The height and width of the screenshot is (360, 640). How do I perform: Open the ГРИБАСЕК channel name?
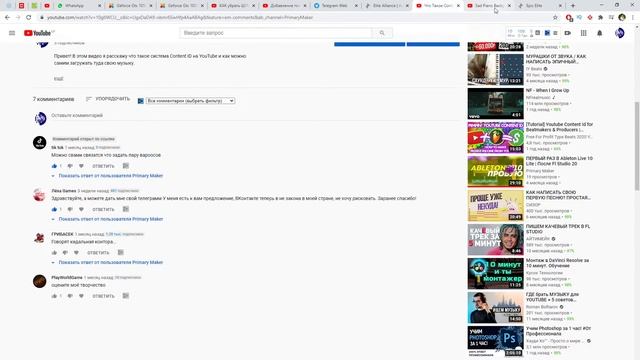pyautogui.click(x=62, y=234)
